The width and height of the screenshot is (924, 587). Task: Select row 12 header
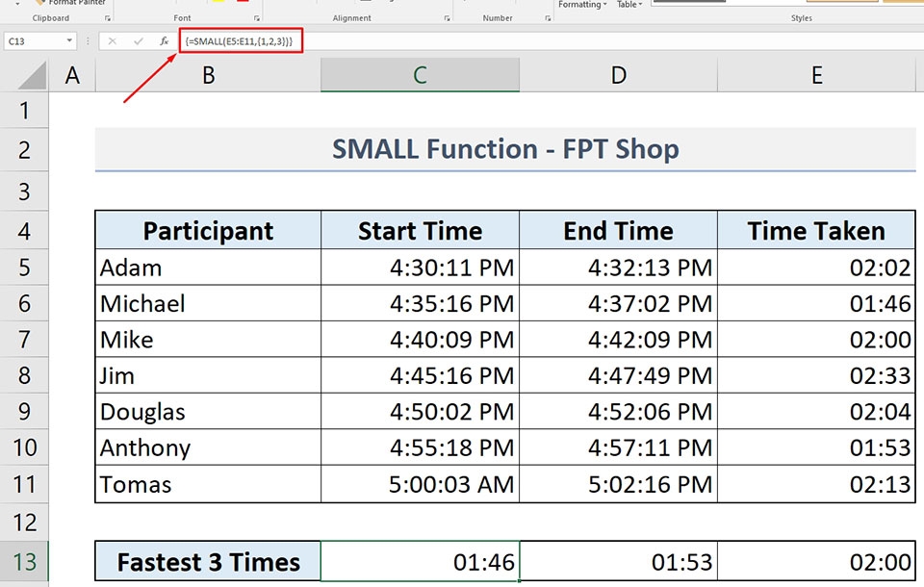point(24,523)
